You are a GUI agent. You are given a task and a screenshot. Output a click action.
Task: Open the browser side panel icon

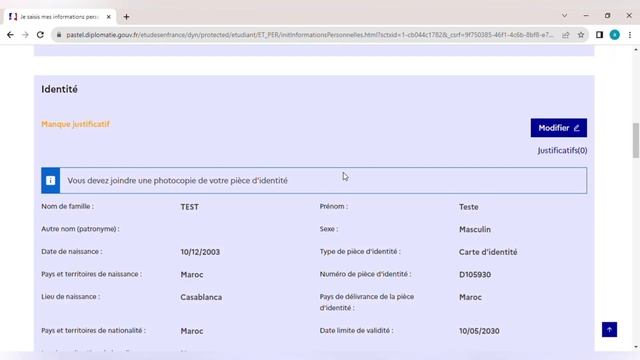point(599,35)
